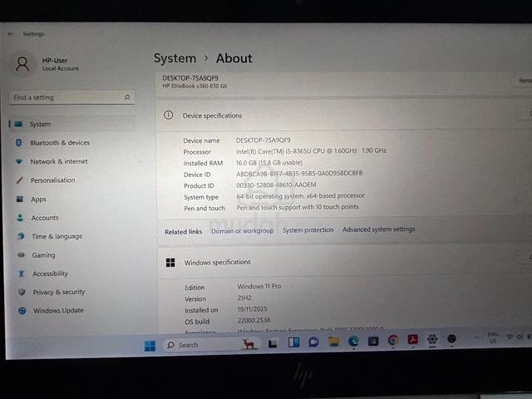This screenshot has height=399, width=532.
Task: Open Adobe Acrobat from the taskbar
Action: tap(412, 339)
